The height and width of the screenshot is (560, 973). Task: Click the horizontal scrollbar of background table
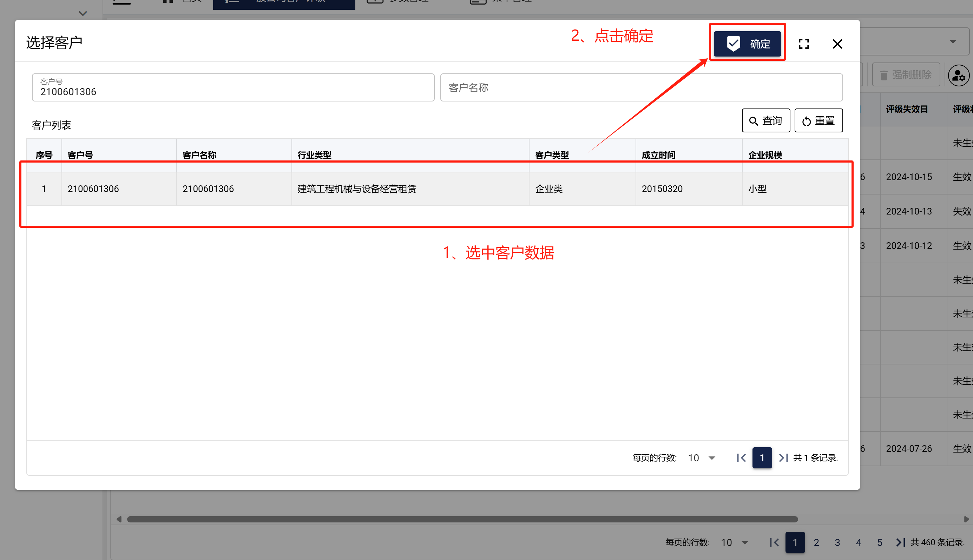(x=461, y=519)
